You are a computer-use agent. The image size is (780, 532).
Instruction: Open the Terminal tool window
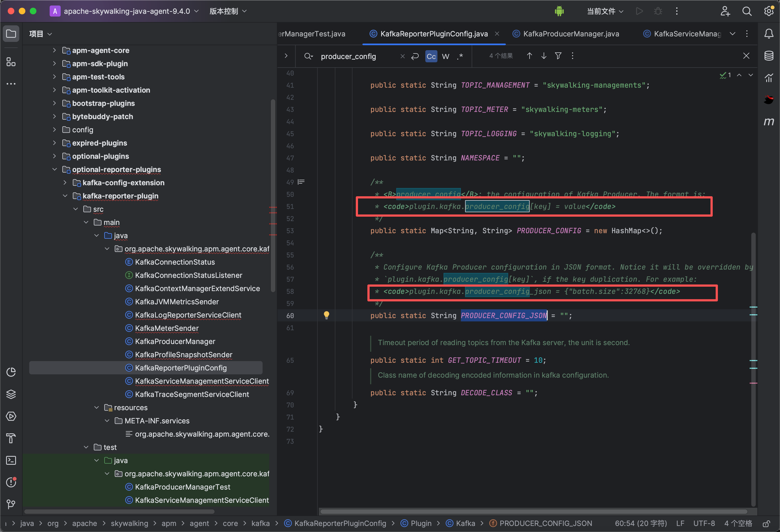[x=11, y=460]
